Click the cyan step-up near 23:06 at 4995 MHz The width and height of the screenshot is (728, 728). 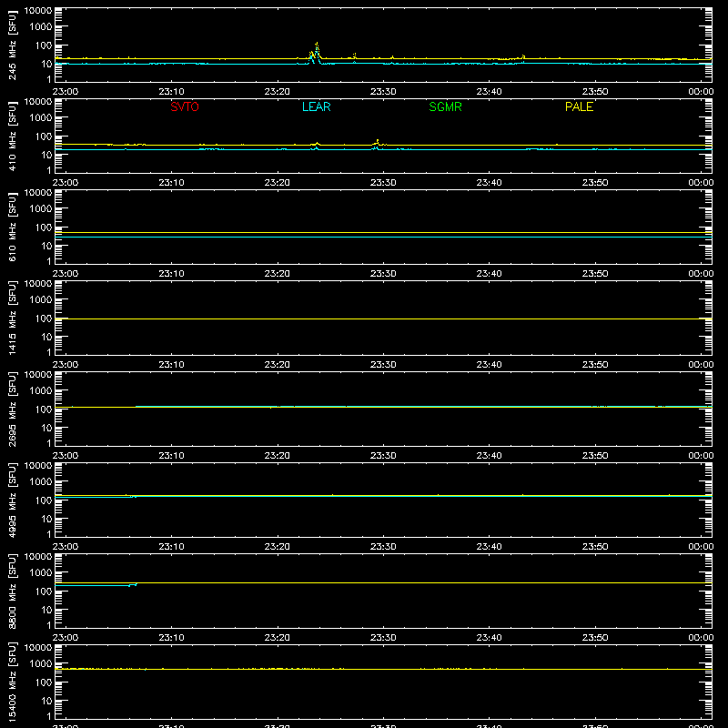[x=134, y=497]
